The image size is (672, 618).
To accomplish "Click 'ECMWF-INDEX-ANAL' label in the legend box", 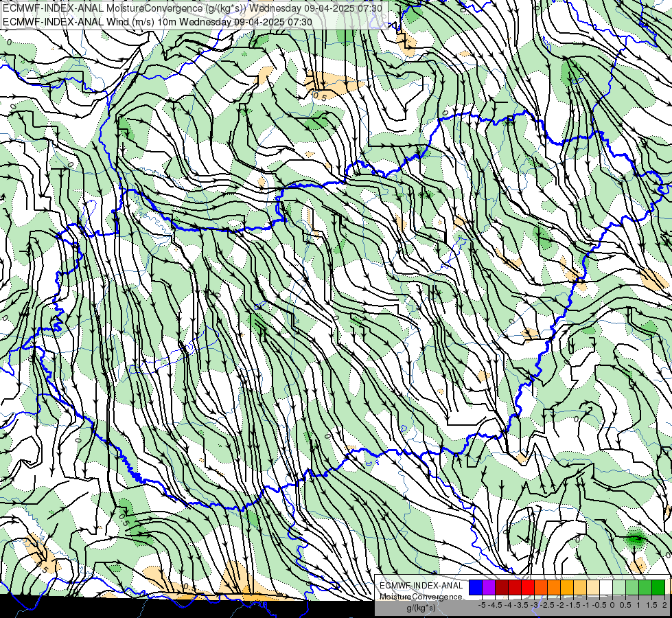I will [421, 586].
